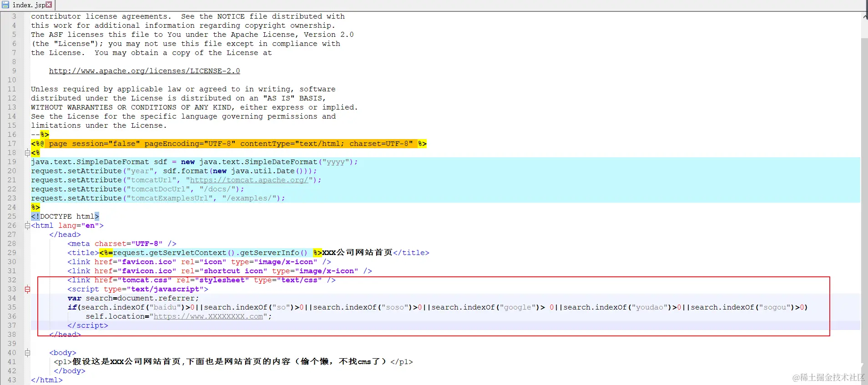The width and height of the screenshot is (868, 385).
Task: Click the meta charset="UTF-8" tag
Action: pyautogui.click(x=122, y=244)
